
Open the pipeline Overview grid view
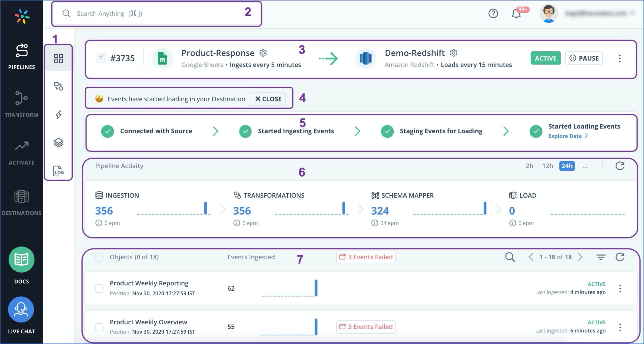tap(58, 58)
